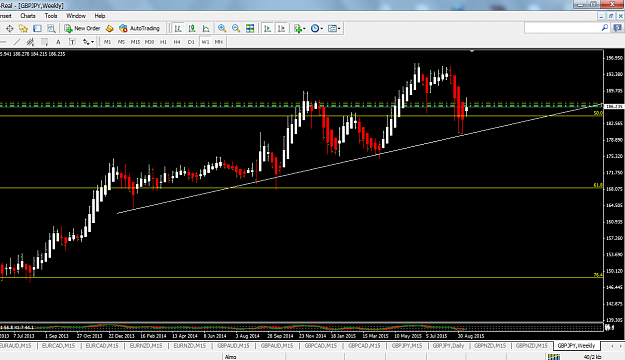
Task: Switch chart to candlesticks style
Action: [x=192, y=28]
